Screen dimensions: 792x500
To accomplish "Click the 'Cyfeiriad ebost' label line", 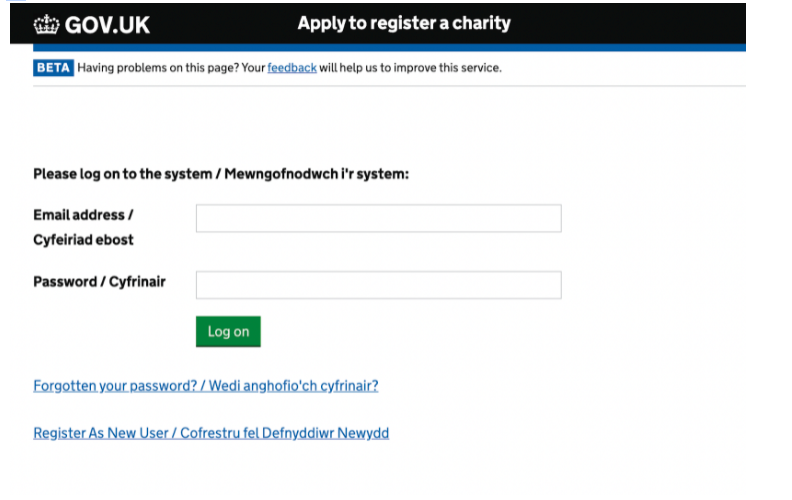I will pos(83,240).
